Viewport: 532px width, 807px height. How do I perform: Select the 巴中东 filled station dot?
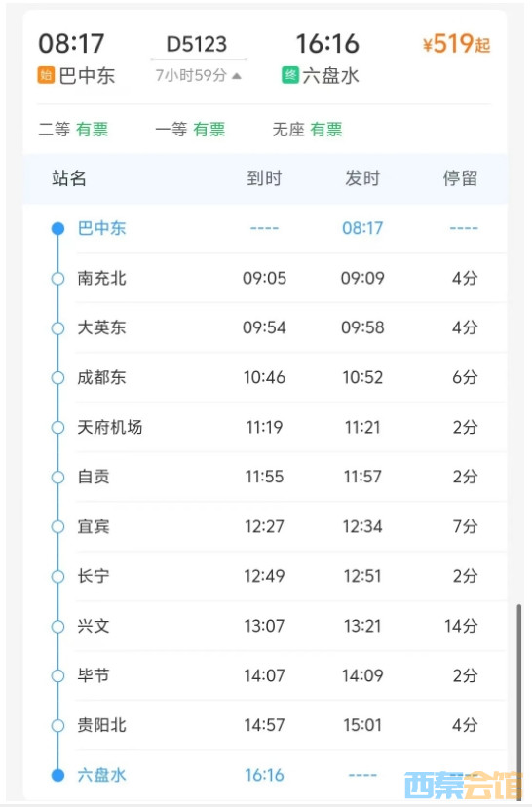(57, 228)
